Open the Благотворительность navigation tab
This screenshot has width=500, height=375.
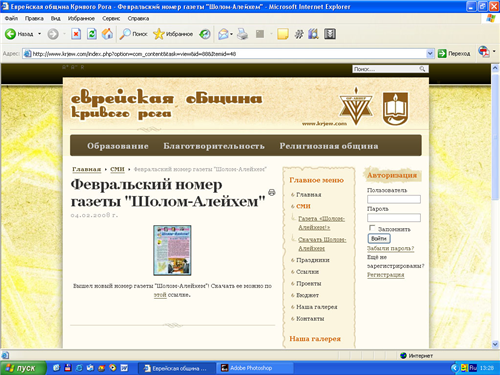tap(214, 146)
